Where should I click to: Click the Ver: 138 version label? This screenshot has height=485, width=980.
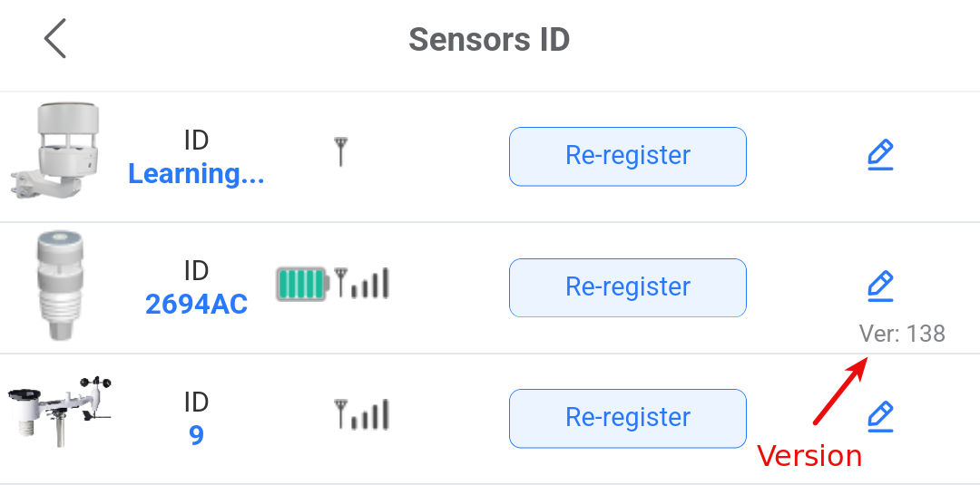coord(902,334)
